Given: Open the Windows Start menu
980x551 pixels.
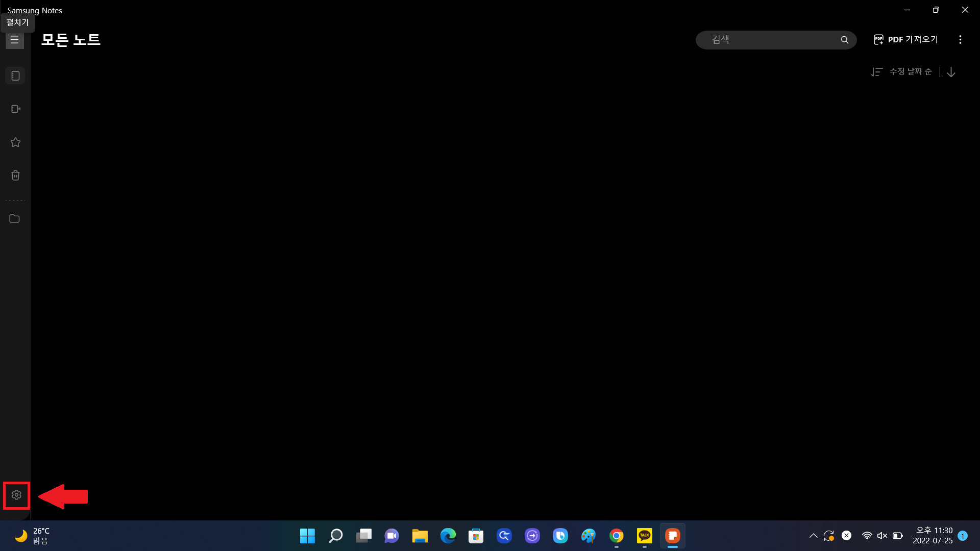Looking at the screenshot, I should [307, 536].
